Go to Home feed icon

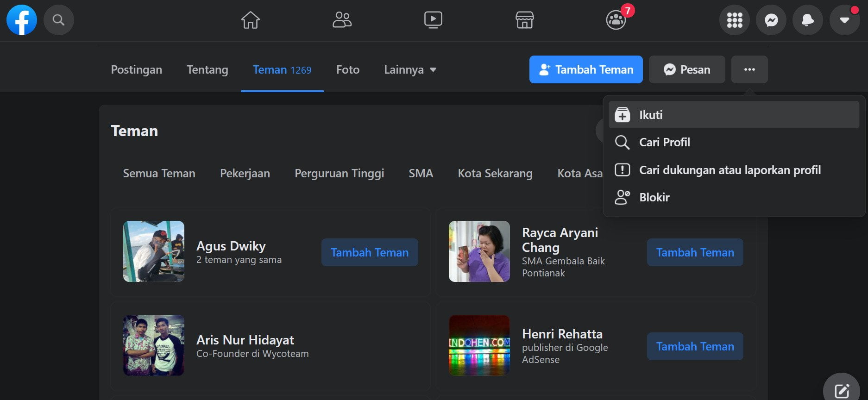click(x=251, y=20)
